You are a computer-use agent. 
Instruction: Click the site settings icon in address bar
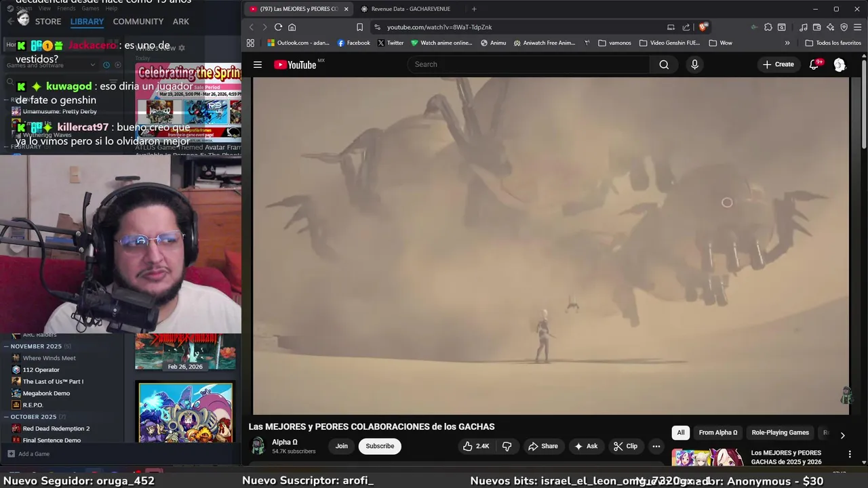pyautogui.click(x=377, y=27)
